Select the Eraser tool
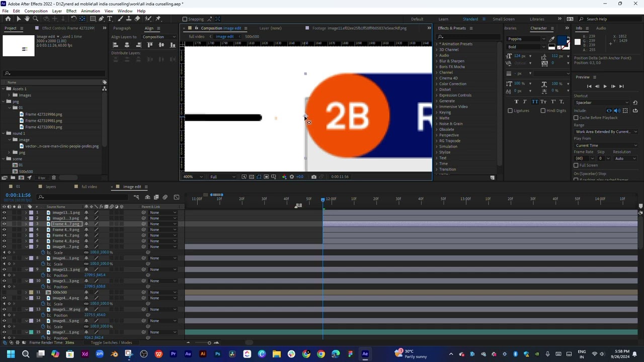The width and height of the screenshot is (644, 362). point(137,19)
